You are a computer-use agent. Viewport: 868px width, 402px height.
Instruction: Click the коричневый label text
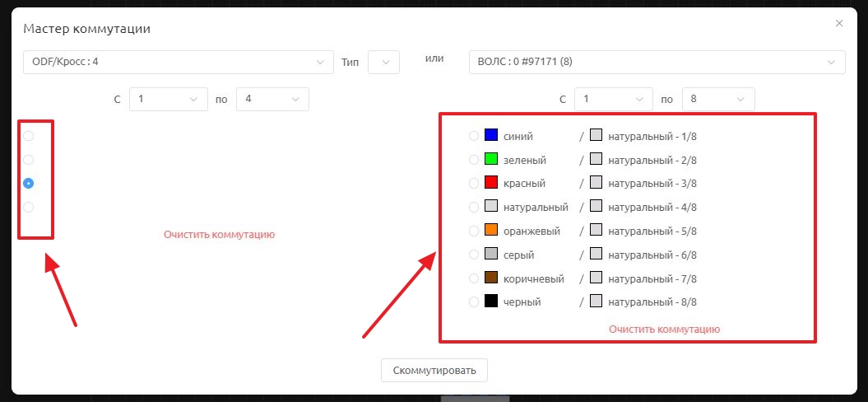534,279
